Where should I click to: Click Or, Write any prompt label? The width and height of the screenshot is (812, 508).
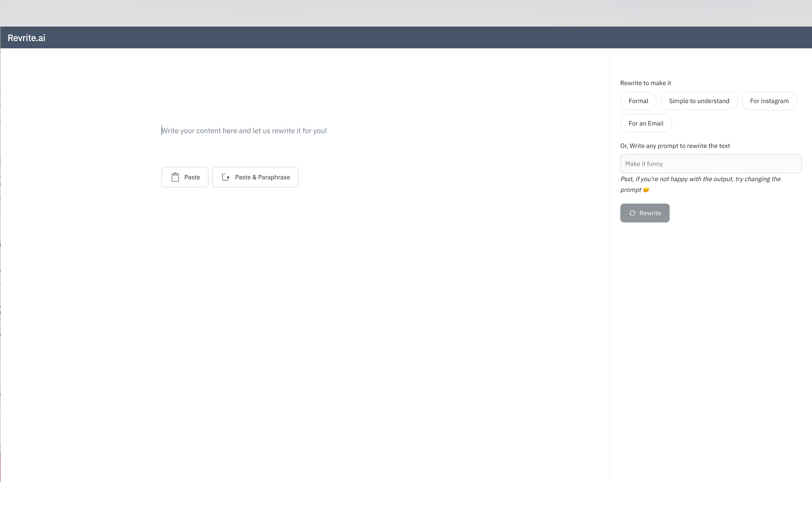[x=675, y=146]
